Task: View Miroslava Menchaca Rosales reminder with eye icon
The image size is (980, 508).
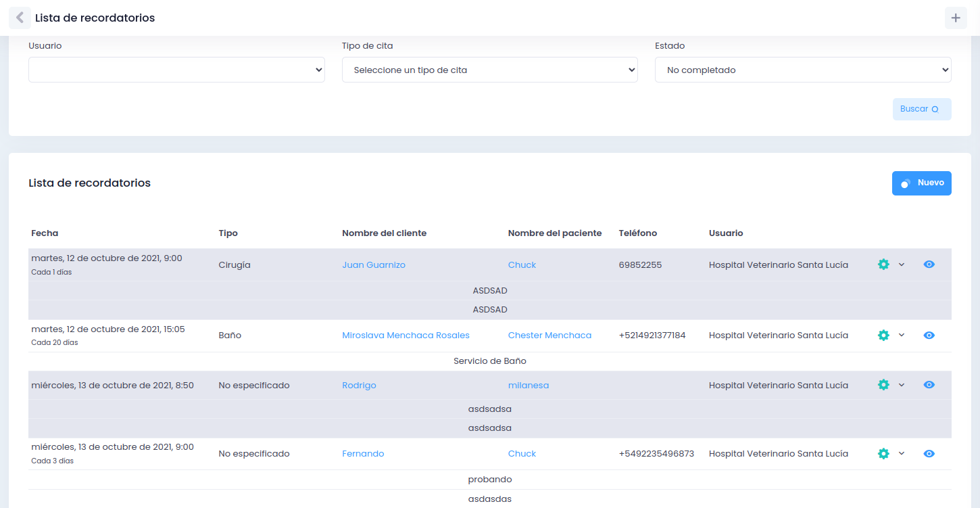Action: 929,335
